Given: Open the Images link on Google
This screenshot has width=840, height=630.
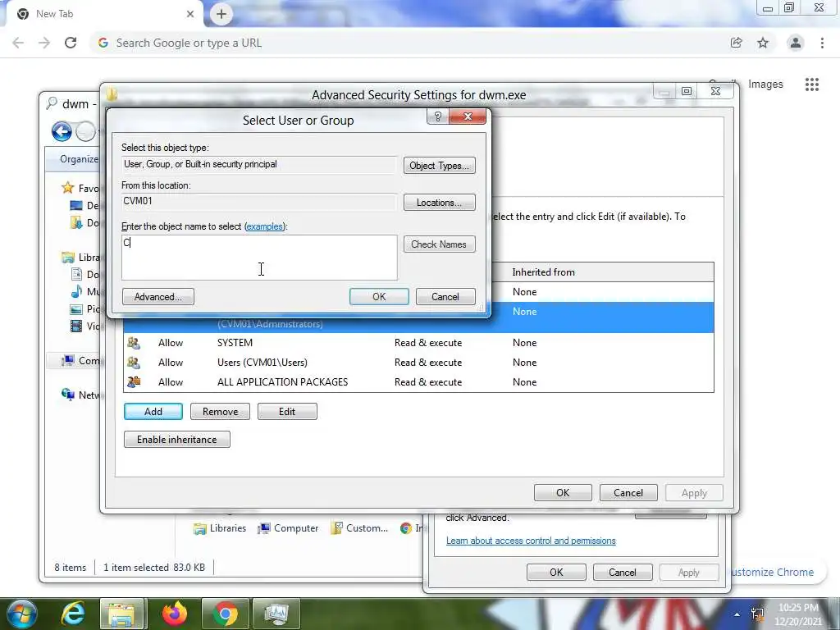Looking at the screenshot, I should (x=765, y=84).
